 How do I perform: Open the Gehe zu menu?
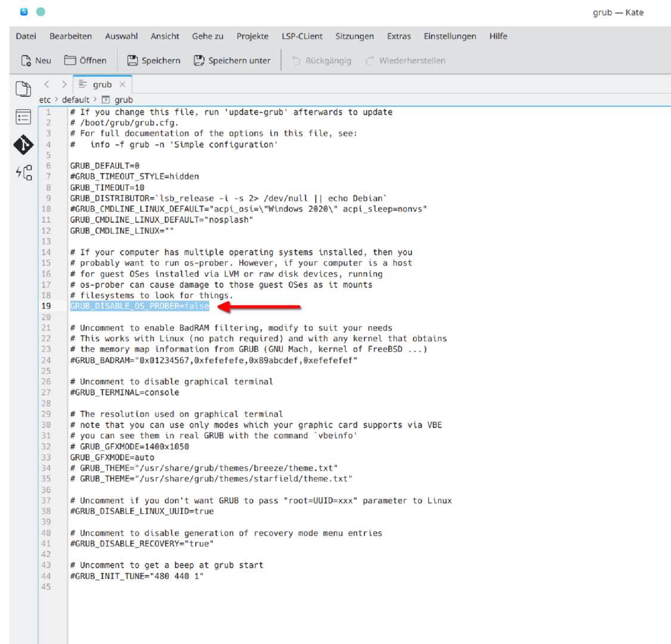208,36
